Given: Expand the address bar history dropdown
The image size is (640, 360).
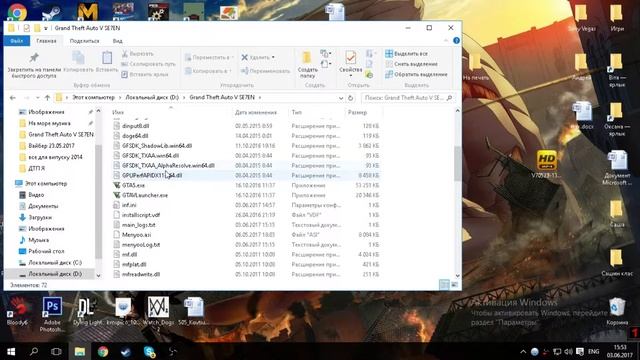Looking at the screenshot, I should point(341,98).
